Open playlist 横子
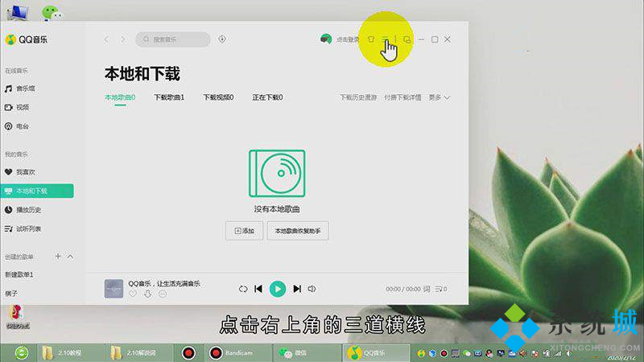The image size is (644, 362). pos(11,294)
